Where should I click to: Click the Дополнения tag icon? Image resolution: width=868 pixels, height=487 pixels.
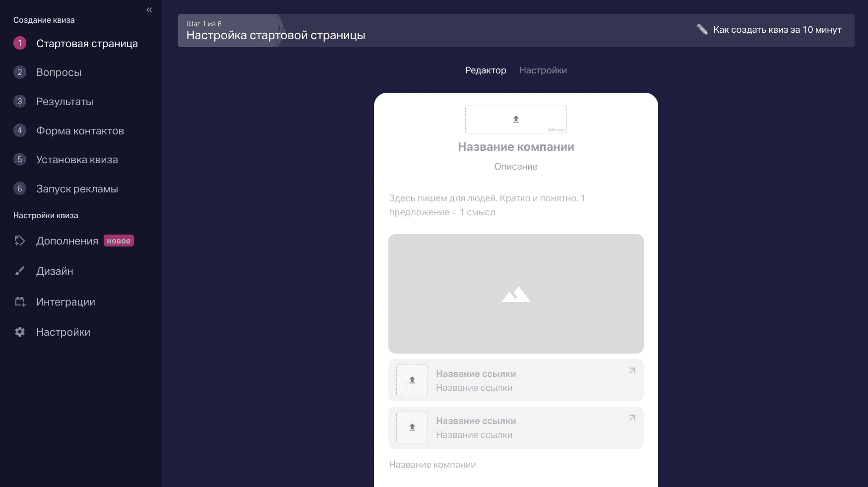(20, 241)
